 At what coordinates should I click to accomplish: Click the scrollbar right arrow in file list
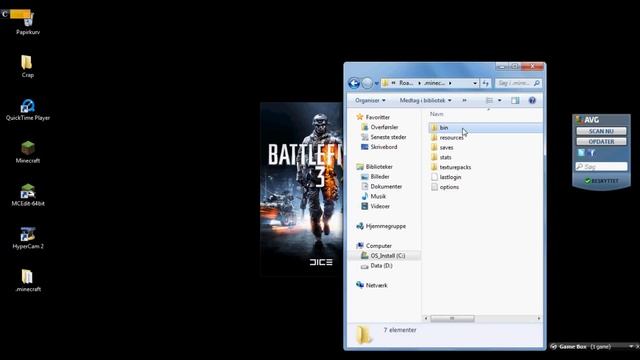point(539,318)
